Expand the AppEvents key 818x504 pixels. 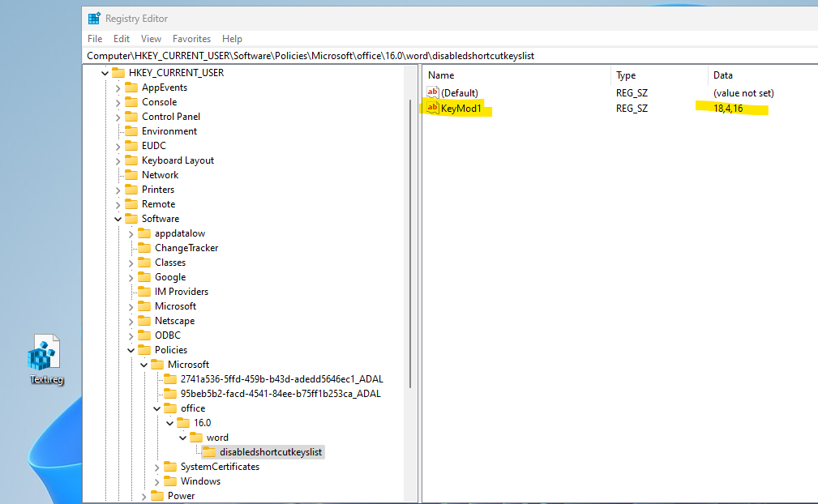(118, 88)
